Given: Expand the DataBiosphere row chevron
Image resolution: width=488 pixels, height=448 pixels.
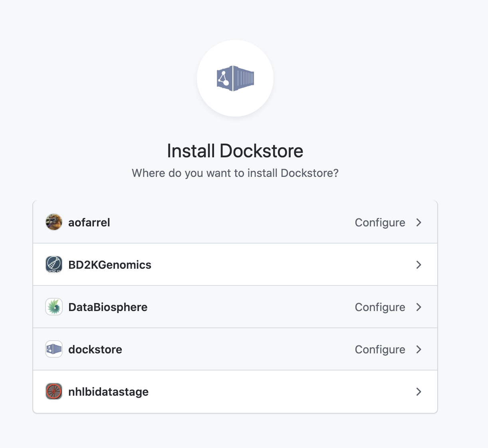Looking at the screenshot, I should (419, 307).
